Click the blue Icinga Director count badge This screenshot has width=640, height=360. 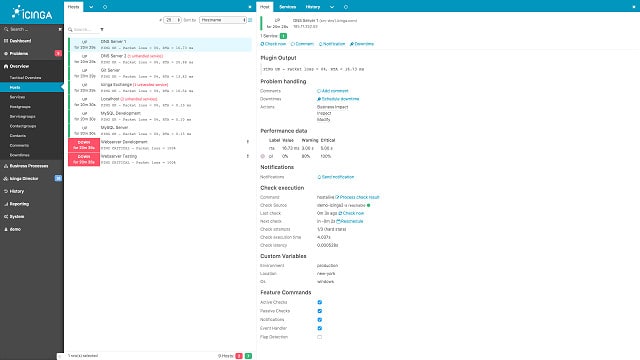58,178
